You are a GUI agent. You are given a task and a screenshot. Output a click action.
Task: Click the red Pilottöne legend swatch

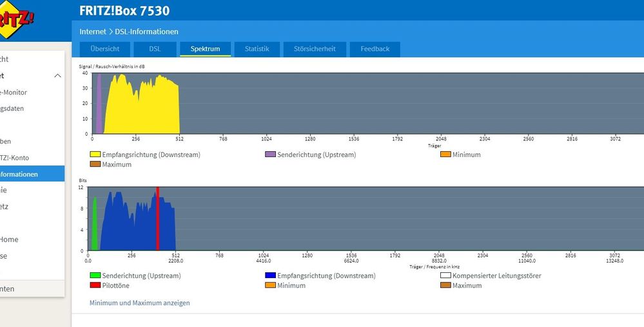pyautogui.click(x=95, y=285)
